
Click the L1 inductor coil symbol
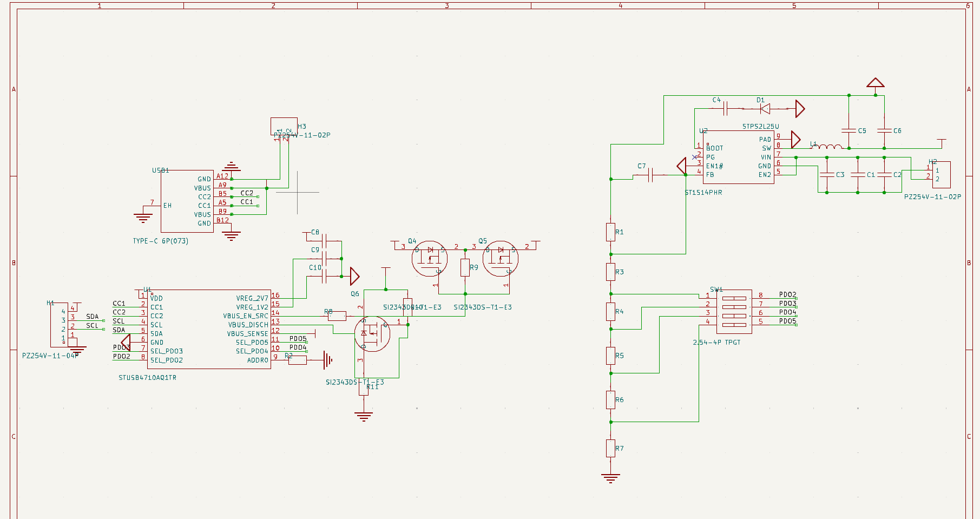[x=828, y=147]
